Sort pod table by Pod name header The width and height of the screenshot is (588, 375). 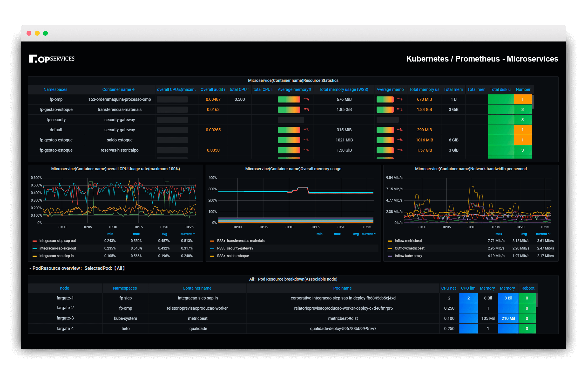tap(342, 288)
